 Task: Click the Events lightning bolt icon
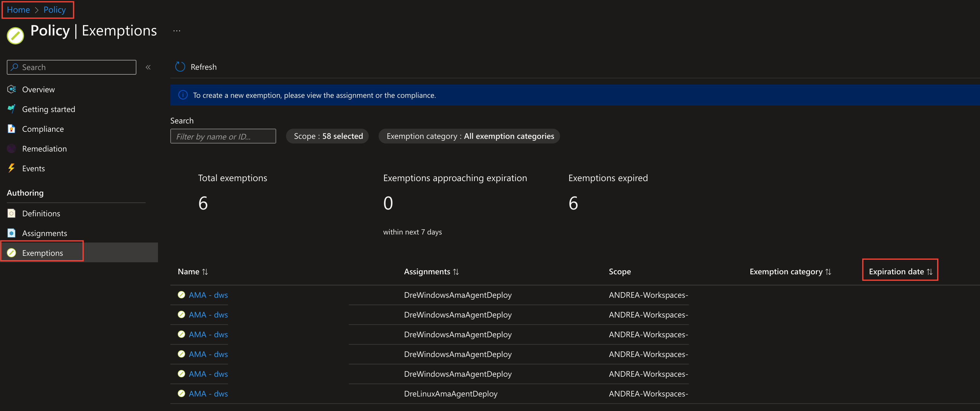[x=11, y=168]
